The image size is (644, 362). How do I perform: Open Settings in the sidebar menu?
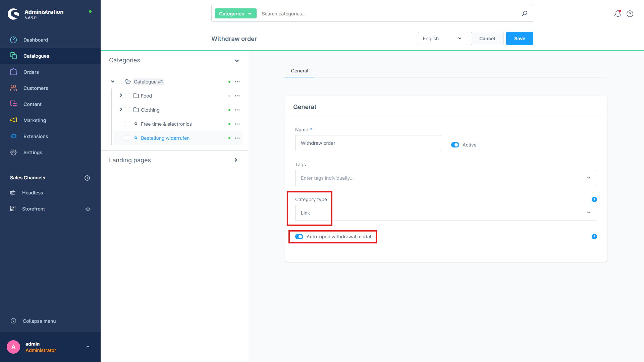pos(33,153)
